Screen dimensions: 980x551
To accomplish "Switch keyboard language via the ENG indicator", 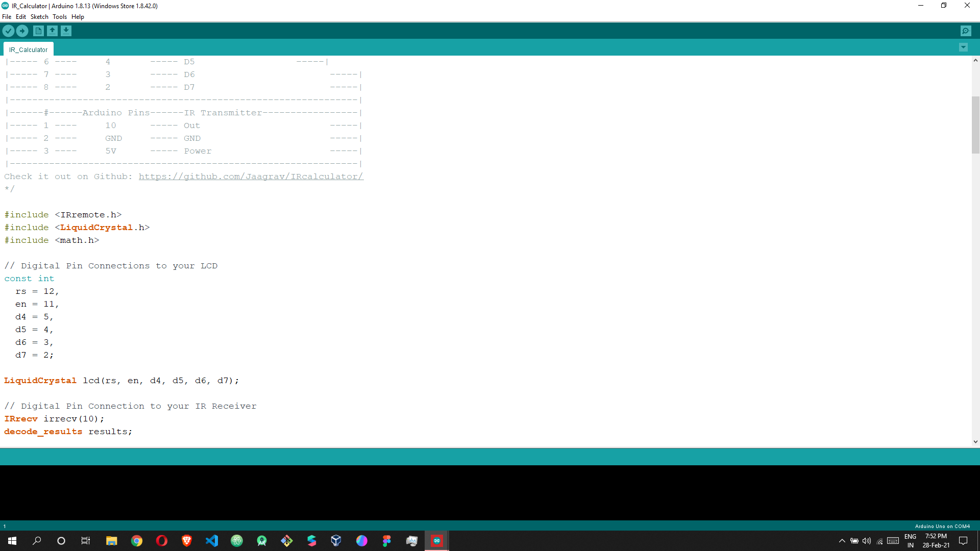I will pyautogui.click(x=911, y=541).
